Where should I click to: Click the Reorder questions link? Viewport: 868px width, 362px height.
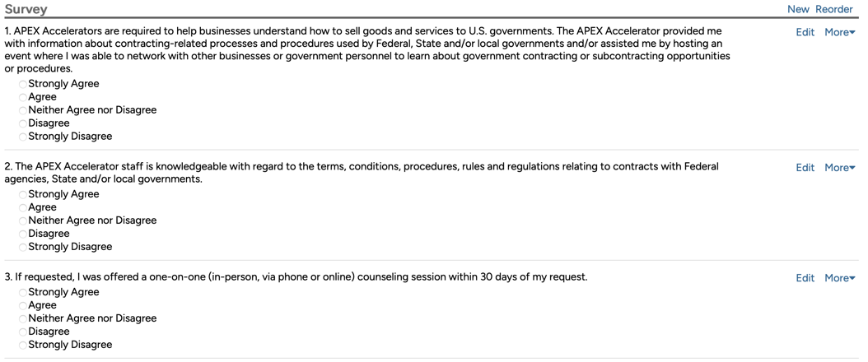[x=834, y=9]
